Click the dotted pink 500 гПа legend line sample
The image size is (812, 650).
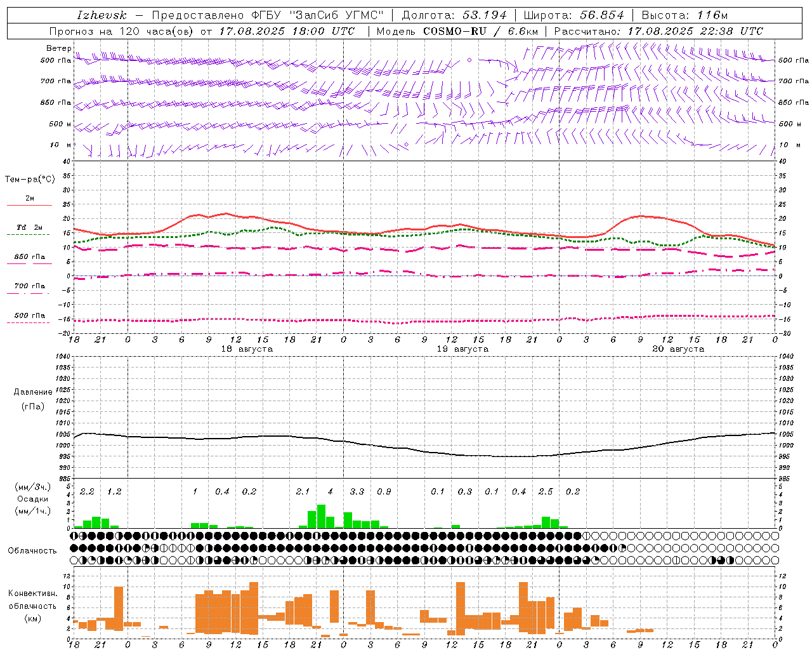click(29, 322)
